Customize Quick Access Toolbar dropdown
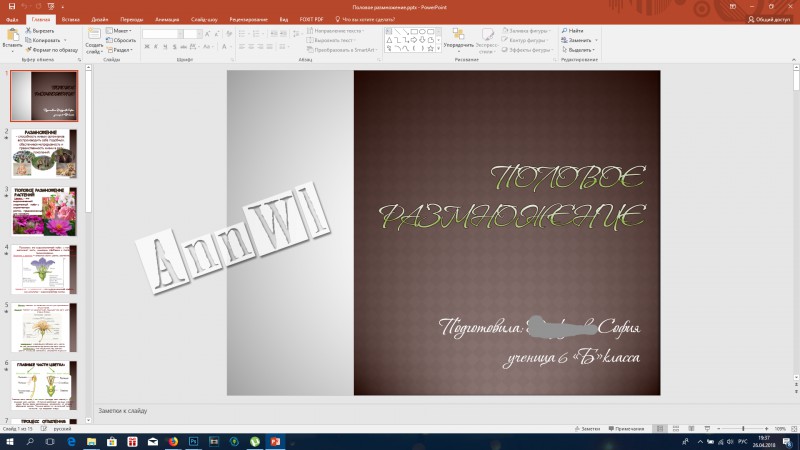Viewport: 800px width, 450px height. click(x=63, y=7)
